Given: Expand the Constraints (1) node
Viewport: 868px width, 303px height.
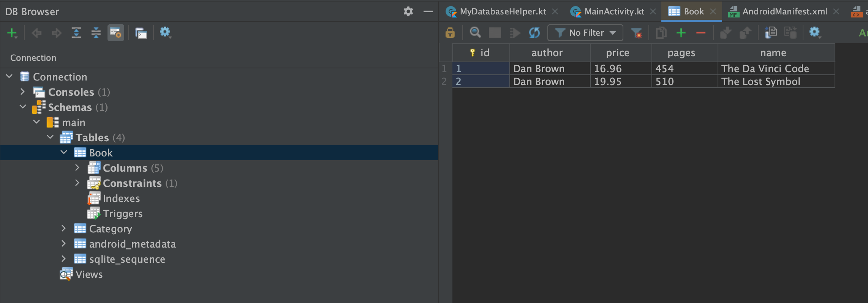Looking at the screenshot, I should tap(77, 183).
